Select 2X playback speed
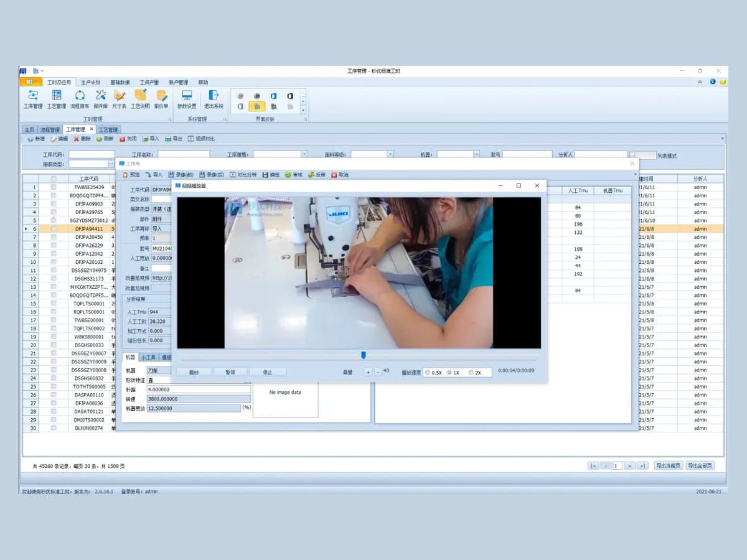The width and height of the screenshot is (747, 560). point(475,373)
